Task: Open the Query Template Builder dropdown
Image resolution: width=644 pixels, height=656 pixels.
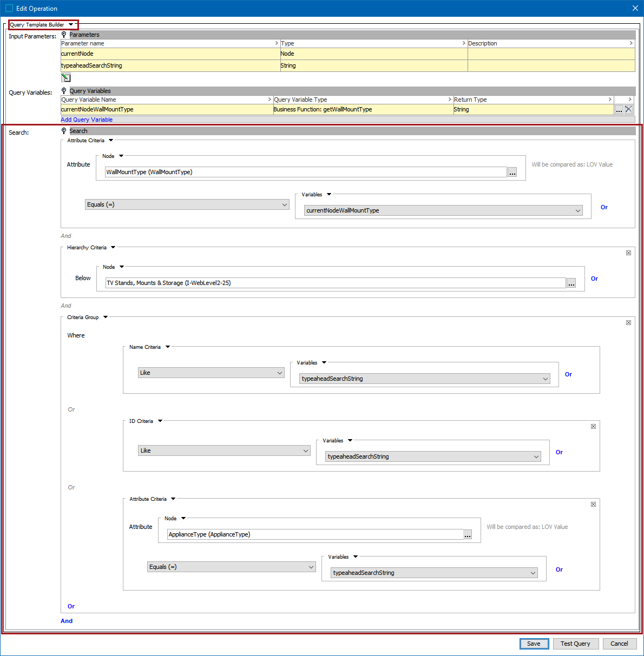Action: pos(71,24)
